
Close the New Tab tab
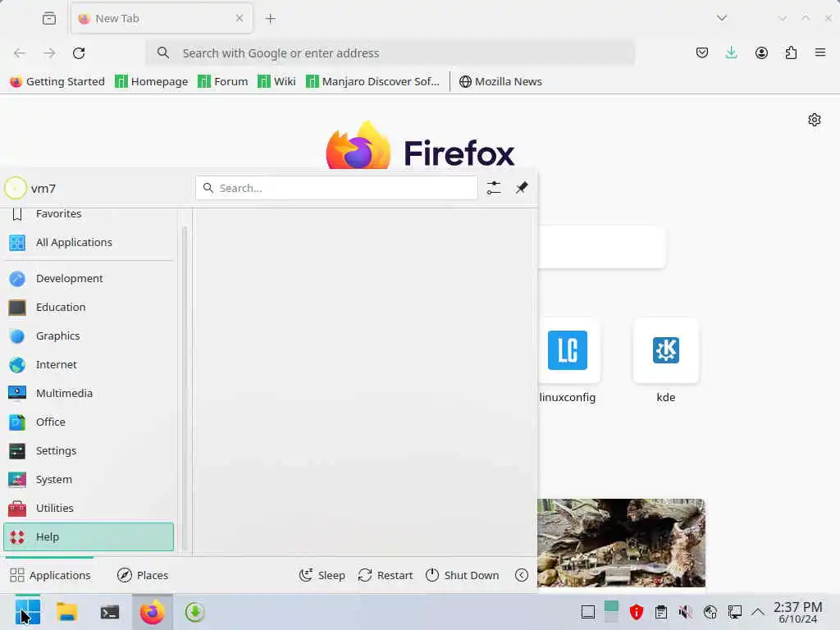[240, 18]
